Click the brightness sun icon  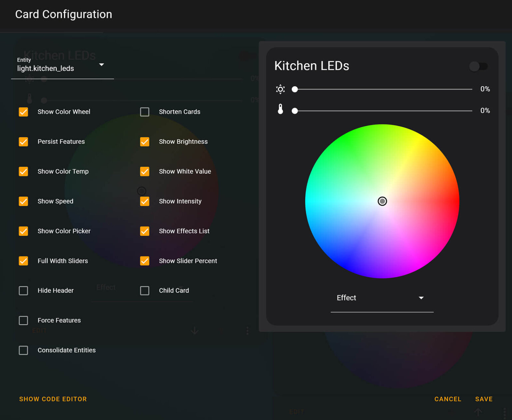click(x=280, y=89)
